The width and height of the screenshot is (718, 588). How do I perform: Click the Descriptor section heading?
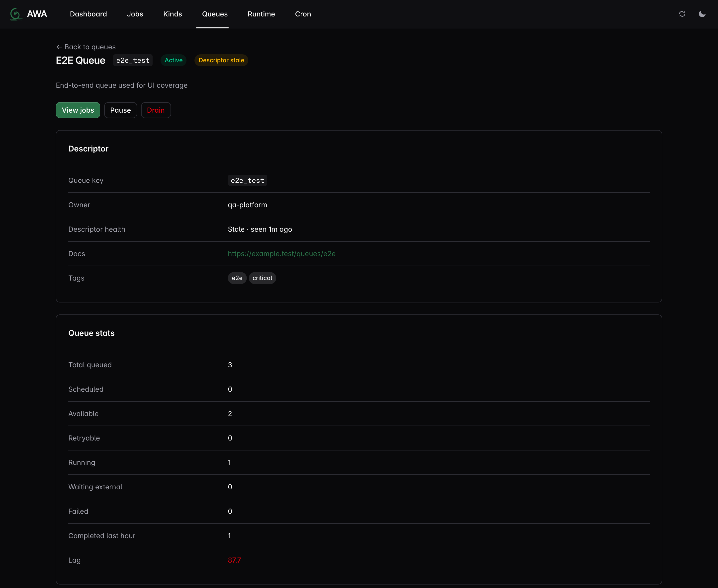point(89,149)
